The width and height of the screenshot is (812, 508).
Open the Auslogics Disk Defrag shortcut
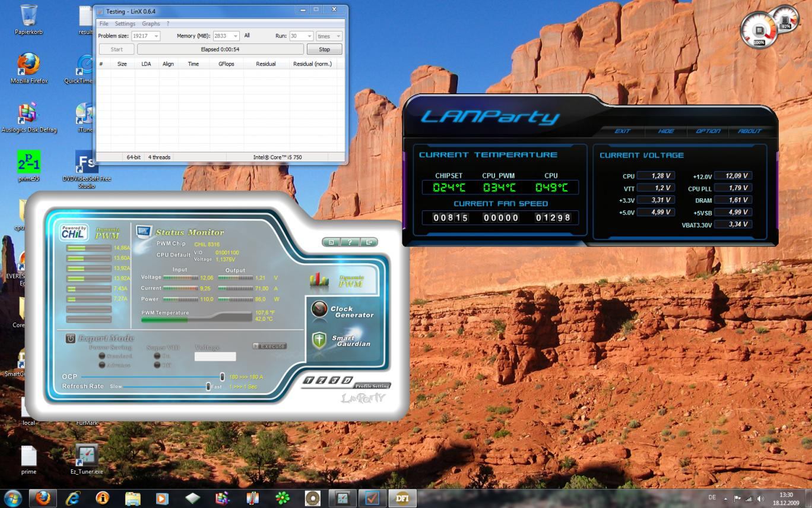[x=28, y=117]
